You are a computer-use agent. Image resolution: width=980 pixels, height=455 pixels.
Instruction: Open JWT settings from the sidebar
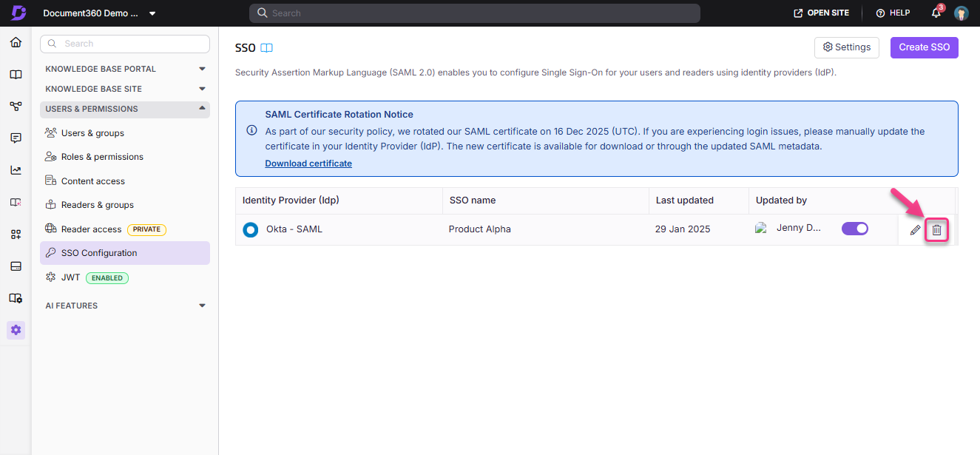click(71, 277)
